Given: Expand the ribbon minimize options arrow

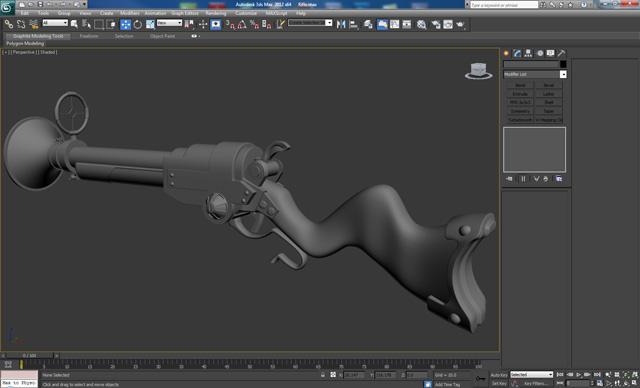Looking at the screenshot, I should (199, 36).
